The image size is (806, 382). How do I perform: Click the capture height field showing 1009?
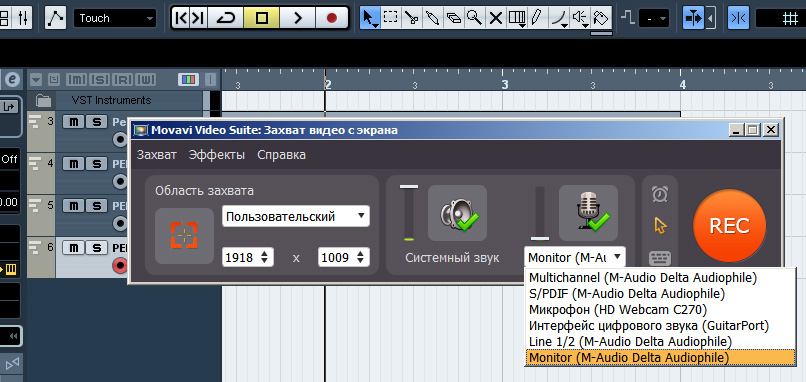[x=343, y=257]
